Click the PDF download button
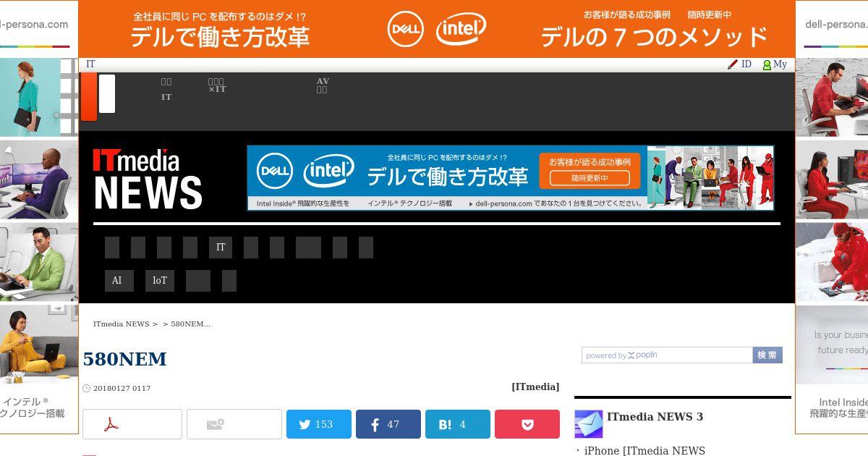The image size is (868, 456). 132,424
